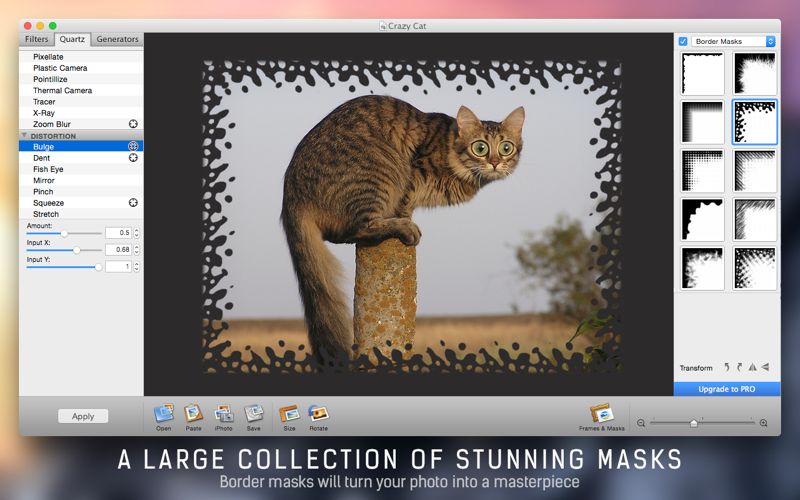Click the target icon beside Zoom Blur

pos(133,124)
